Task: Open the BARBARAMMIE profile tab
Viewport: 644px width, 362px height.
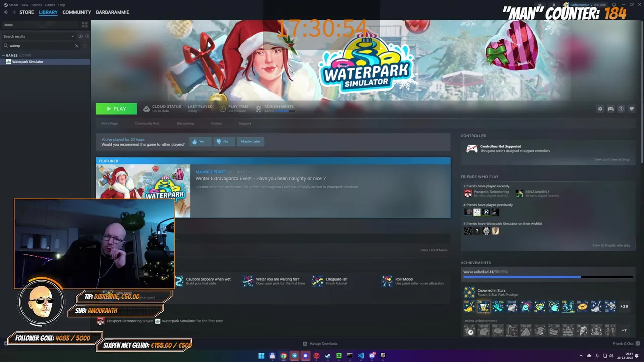Action: (x=112, y=12)
